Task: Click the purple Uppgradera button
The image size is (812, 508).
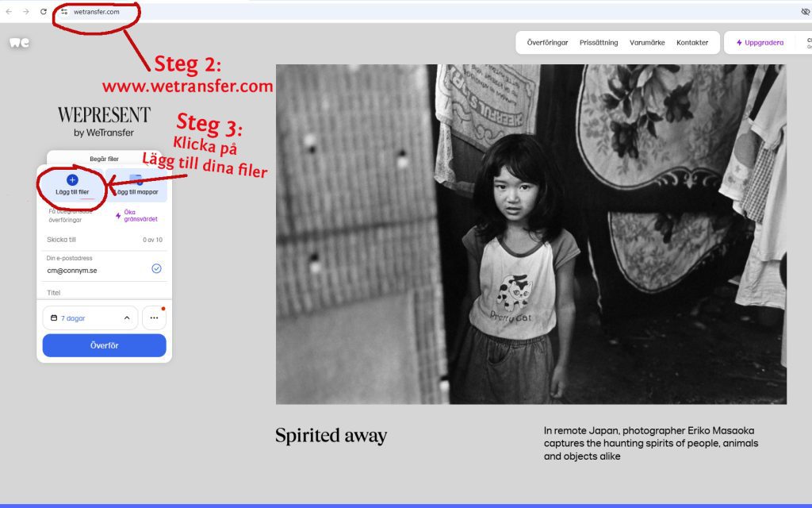Action: [760, 43]
